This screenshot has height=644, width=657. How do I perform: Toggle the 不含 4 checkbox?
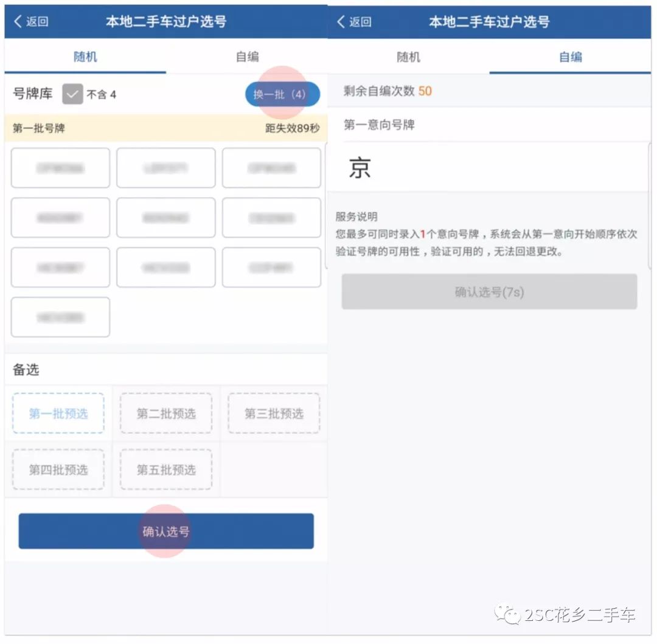click(x=72, y=94)
